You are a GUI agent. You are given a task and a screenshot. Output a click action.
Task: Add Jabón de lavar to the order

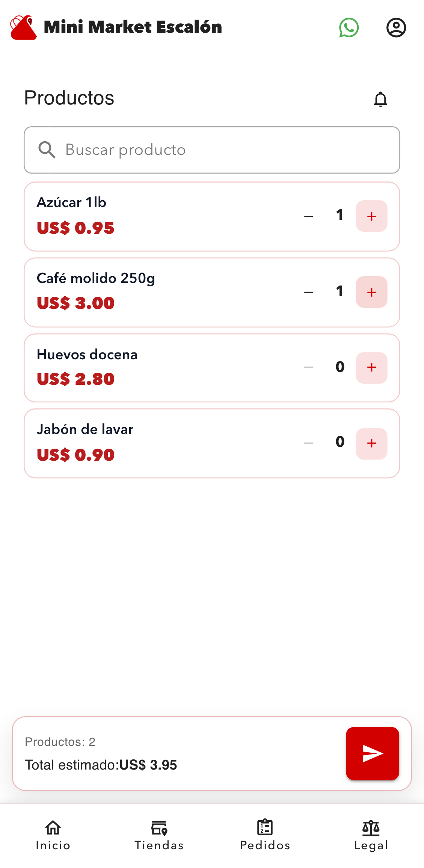click(x=371, y=443)
